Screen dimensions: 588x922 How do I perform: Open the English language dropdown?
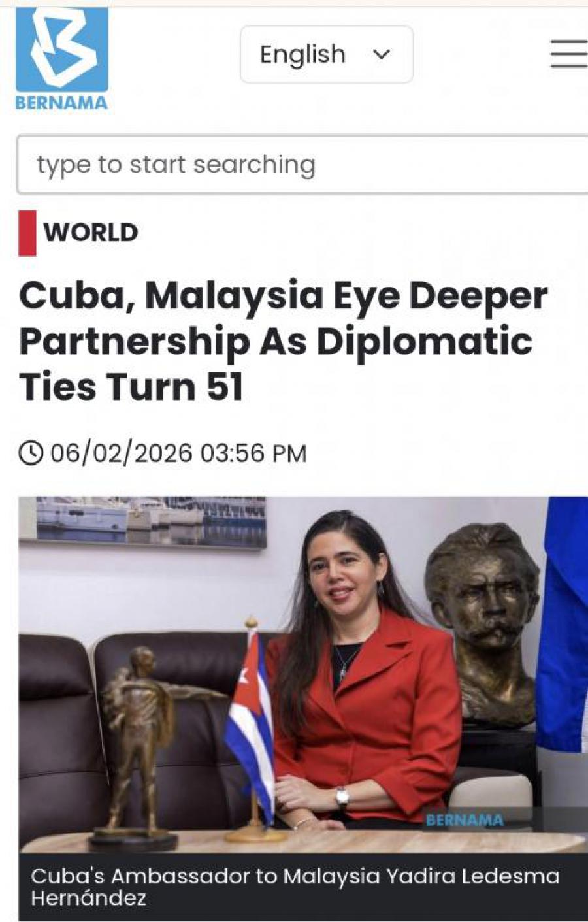(x=327, y=54)
